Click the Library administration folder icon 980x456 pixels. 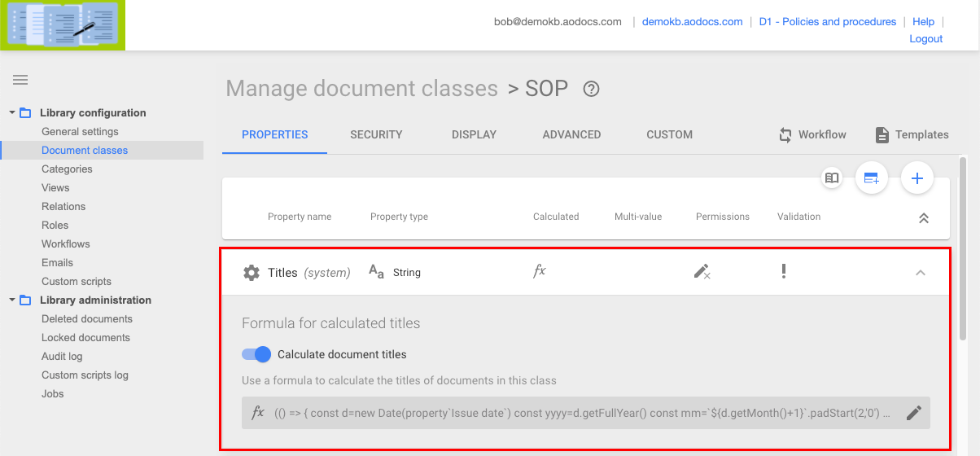[25, 300]
